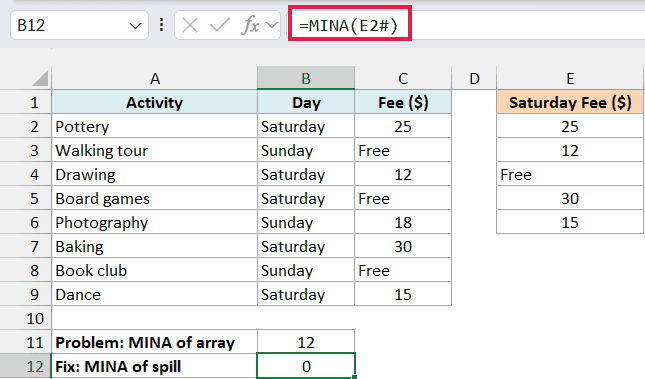
Task: Select the Pottery cell
Action: pos(155,126)
